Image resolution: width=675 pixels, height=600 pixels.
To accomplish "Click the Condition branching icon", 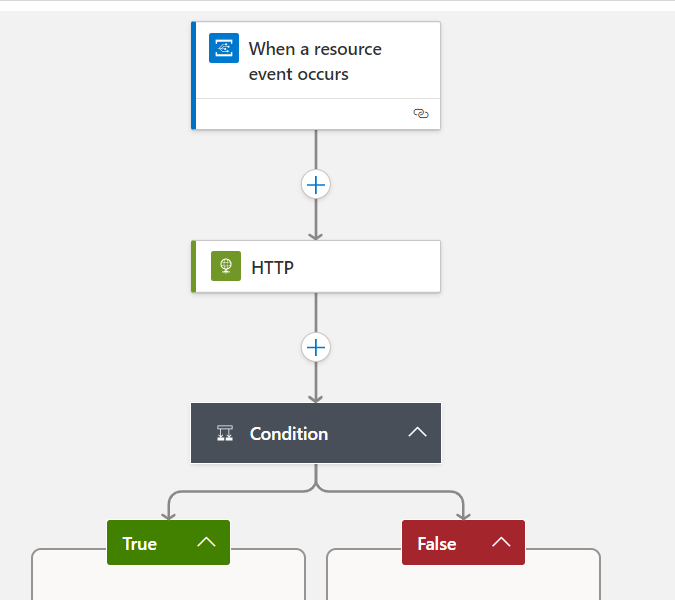I will [x=225, y=433].
